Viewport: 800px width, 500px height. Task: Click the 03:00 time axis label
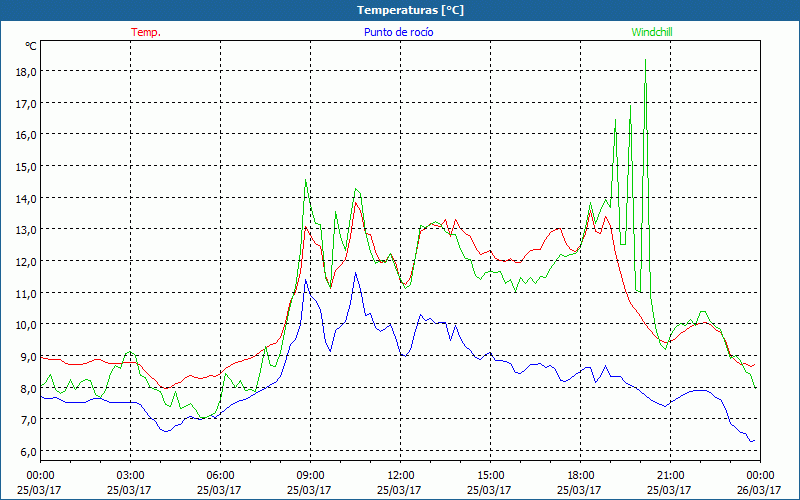[x=131, y=475]
